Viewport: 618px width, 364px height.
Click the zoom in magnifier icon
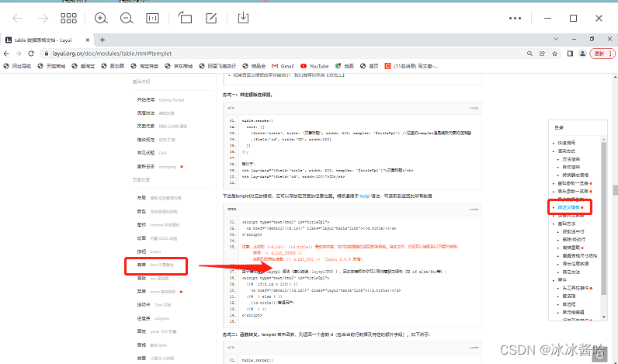point(101,18)
